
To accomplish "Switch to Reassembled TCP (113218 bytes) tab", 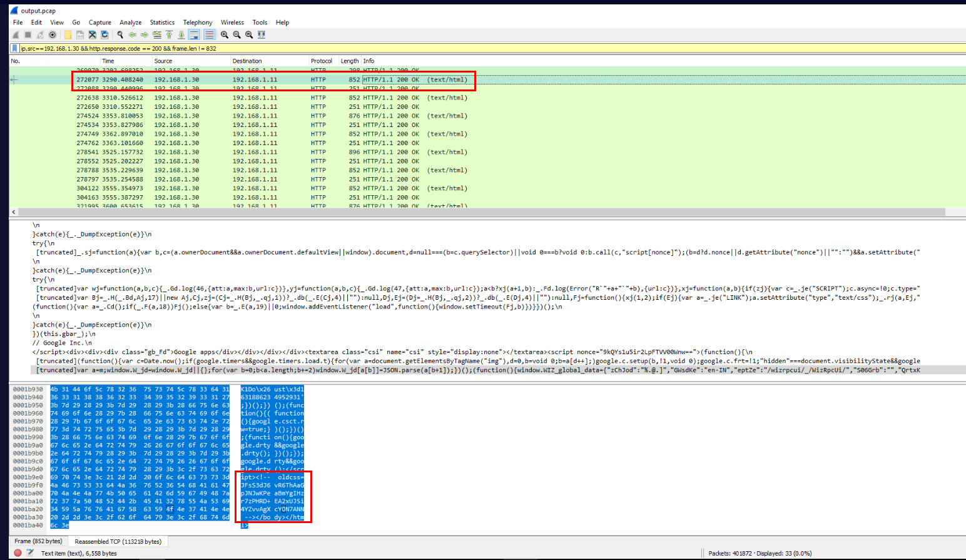I will [x=118, y=541].
